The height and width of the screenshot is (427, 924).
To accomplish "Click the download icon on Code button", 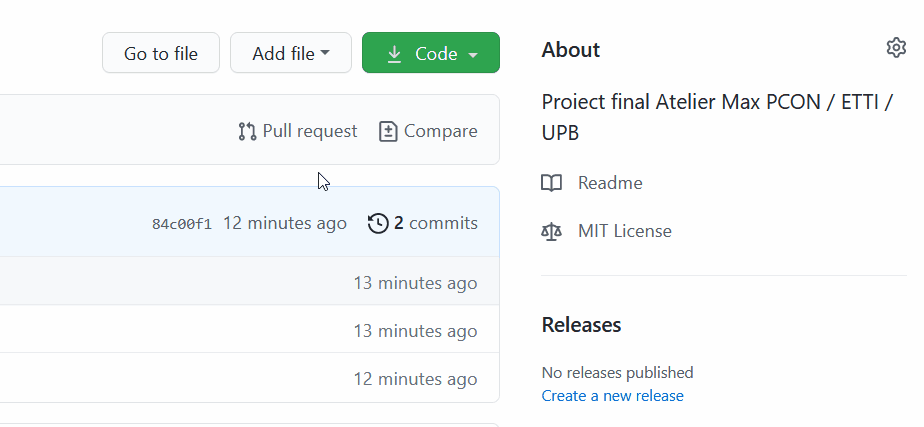I will tap(394, 54).
